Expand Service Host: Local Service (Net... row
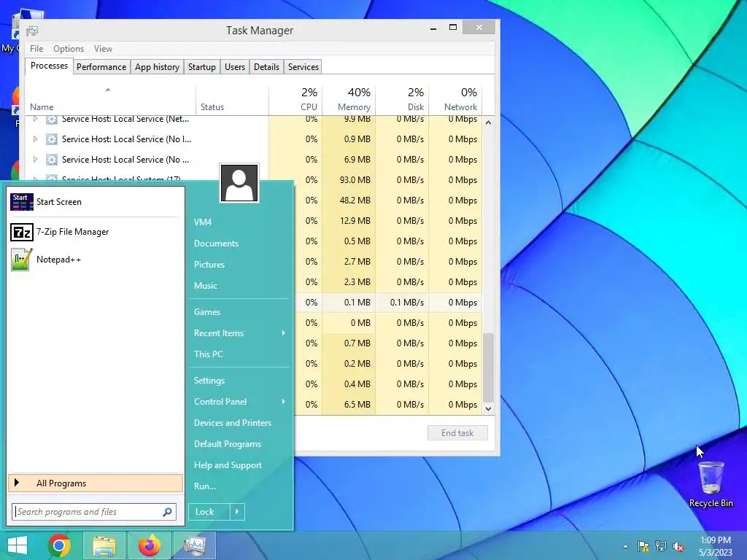The image size is (747, 560). (x=35, y=119)
